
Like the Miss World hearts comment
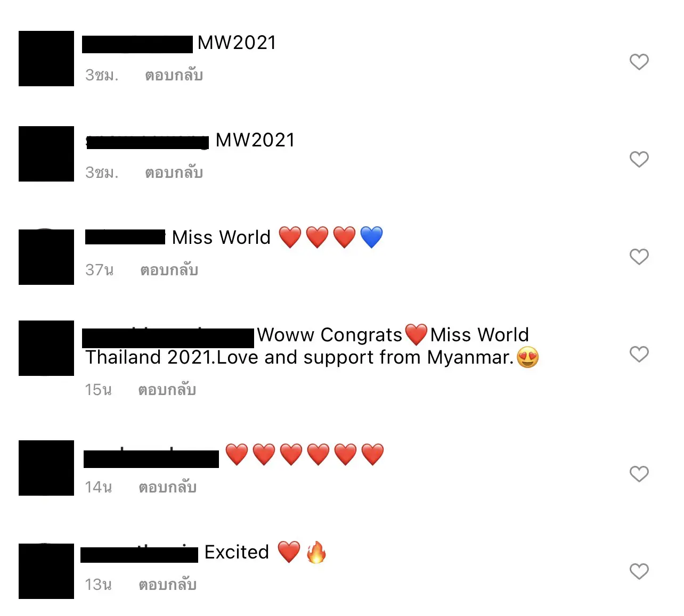[639, 257]
